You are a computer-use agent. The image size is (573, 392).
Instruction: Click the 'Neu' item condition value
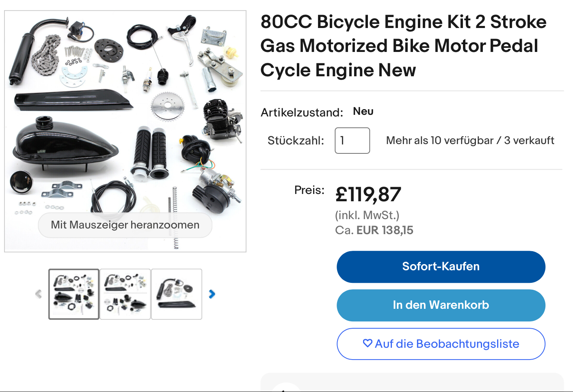tap(363, 112)
